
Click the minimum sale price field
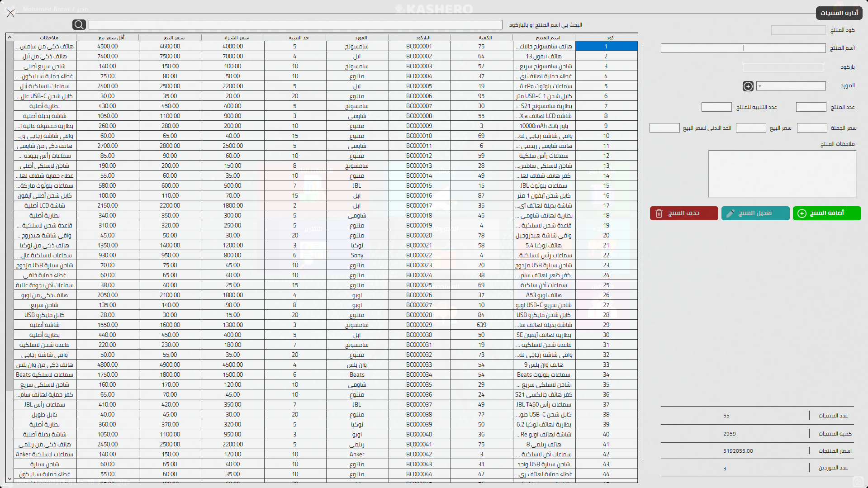(x=664, y=128)
